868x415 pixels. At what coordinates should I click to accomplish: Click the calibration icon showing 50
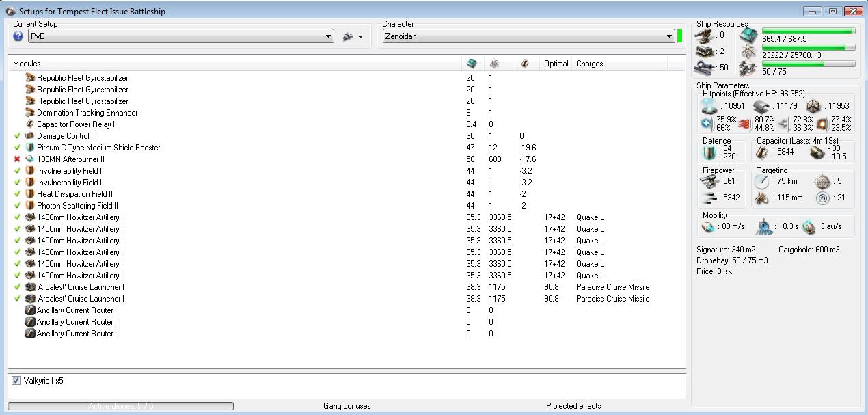[705, 68]
